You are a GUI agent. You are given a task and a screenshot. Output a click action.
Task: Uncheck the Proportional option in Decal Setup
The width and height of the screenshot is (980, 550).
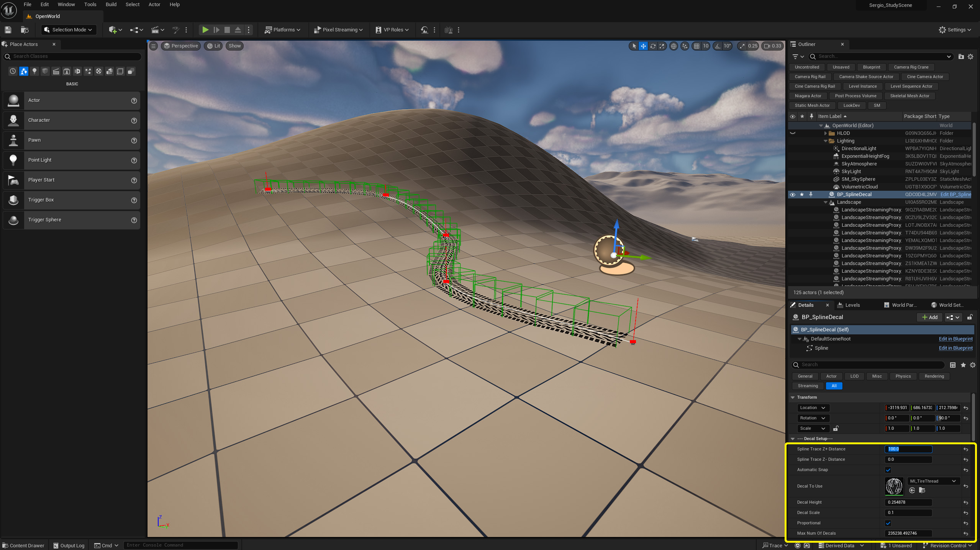888,523
